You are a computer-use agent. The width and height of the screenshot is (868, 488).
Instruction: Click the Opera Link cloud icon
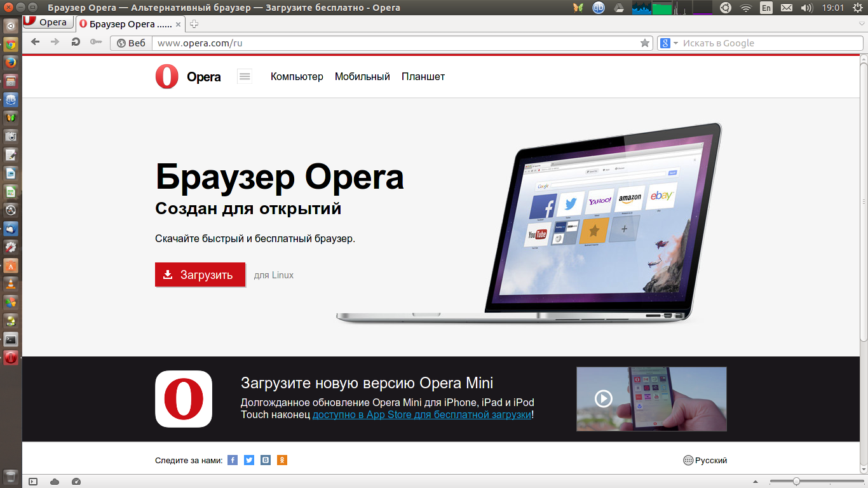[55, 482]
